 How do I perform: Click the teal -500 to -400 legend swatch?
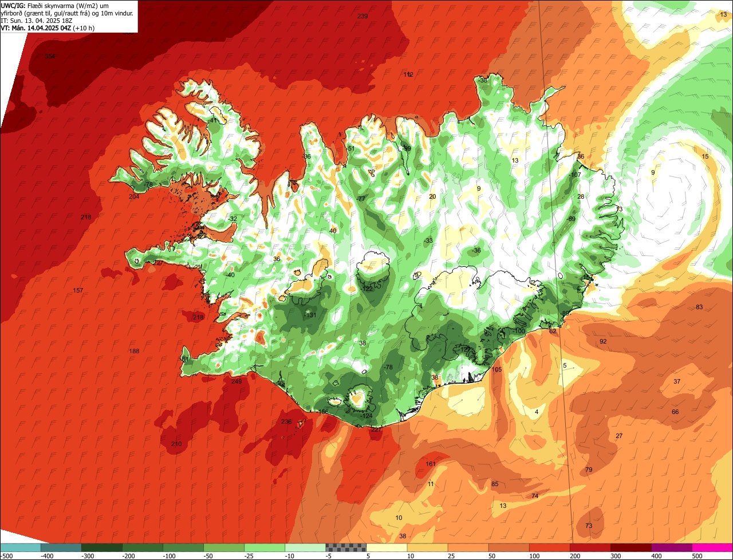[20, 547]
